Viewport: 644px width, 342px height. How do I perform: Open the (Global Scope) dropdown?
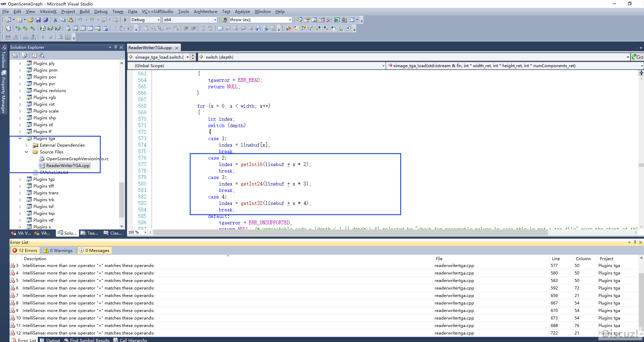(x=383, y=66)
